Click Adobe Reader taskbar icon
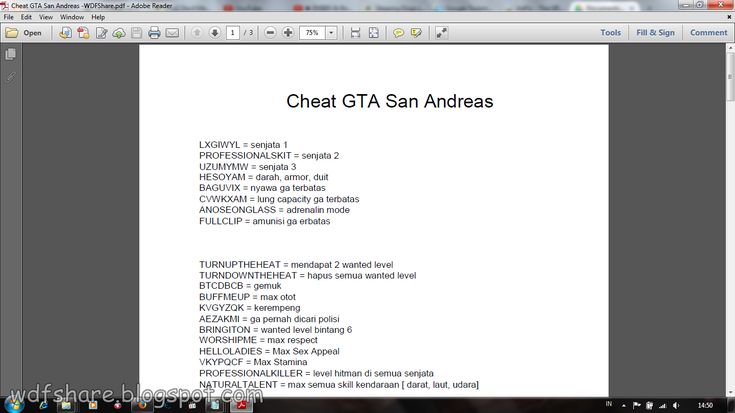This screenshot has width=735, height=413. [x=241, y=405]
